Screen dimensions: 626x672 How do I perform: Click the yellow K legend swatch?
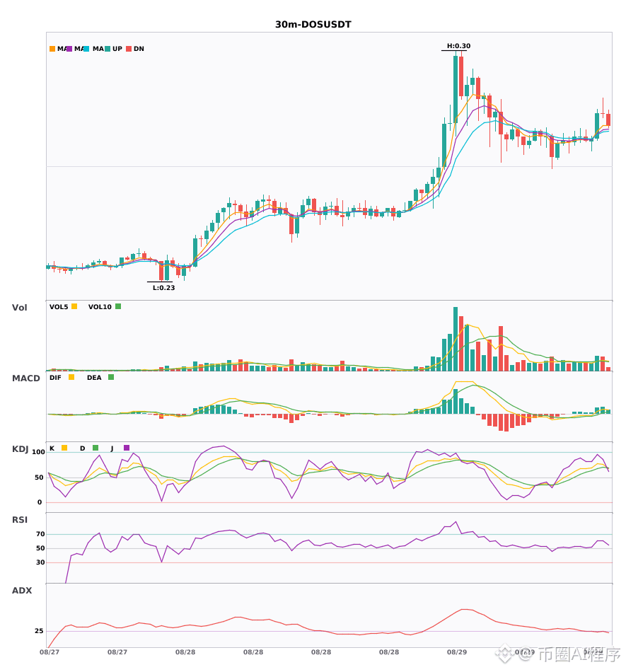pos(64,448)
